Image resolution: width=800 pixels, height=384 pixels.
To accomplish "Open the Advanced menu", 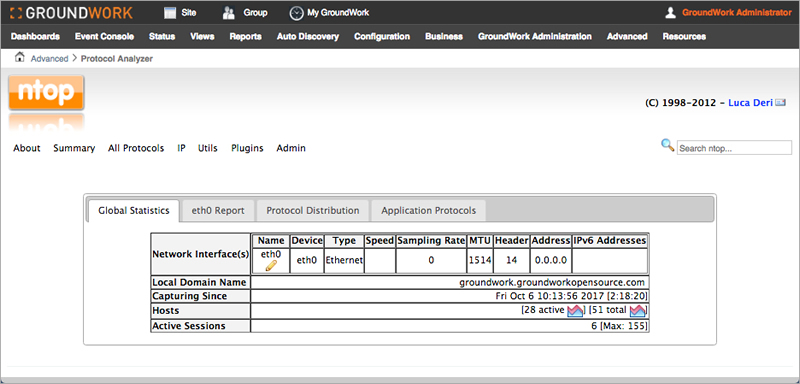I will click(x=627, y=37).
